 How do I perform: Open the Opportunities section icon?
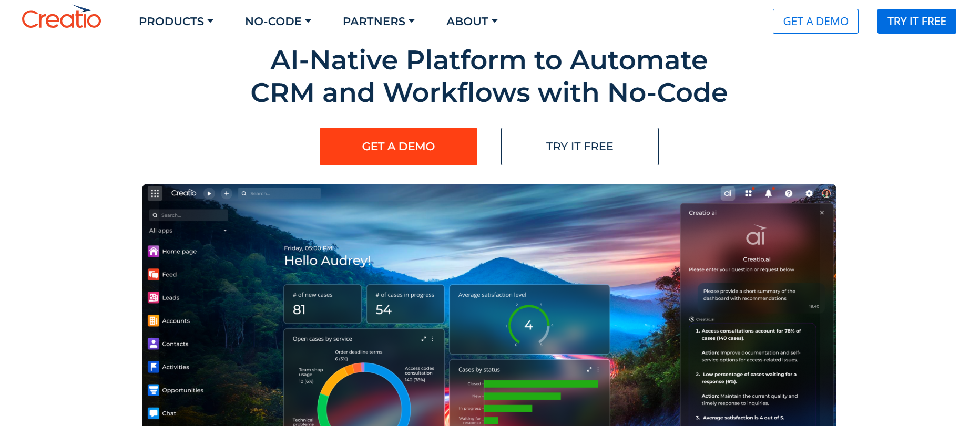(x=154, y=390)
